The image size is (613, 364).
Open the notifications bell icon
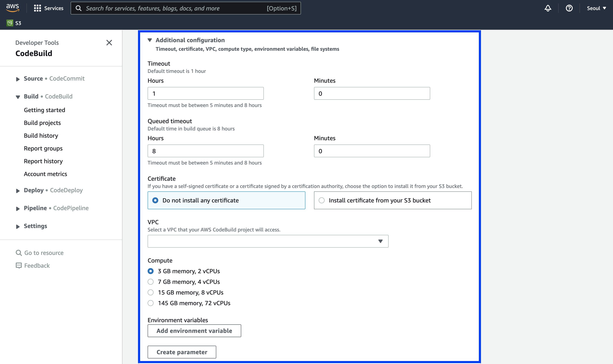(x=548, y=8)
